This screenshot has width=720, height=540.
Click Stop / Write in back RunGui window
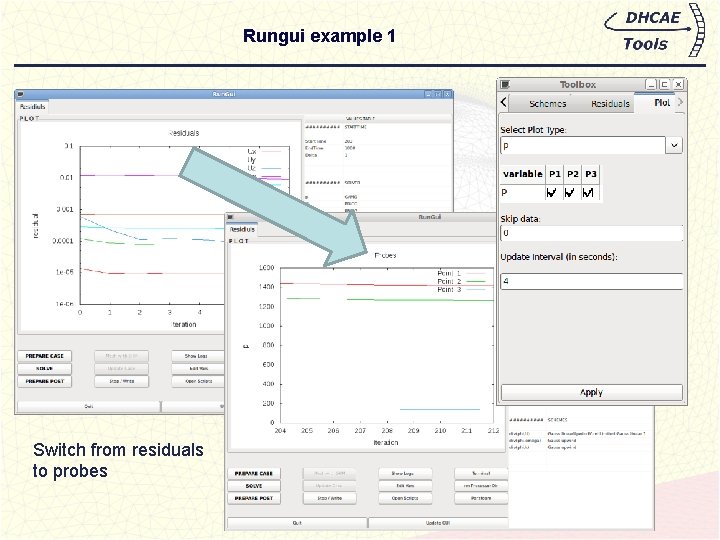(122, 381)
